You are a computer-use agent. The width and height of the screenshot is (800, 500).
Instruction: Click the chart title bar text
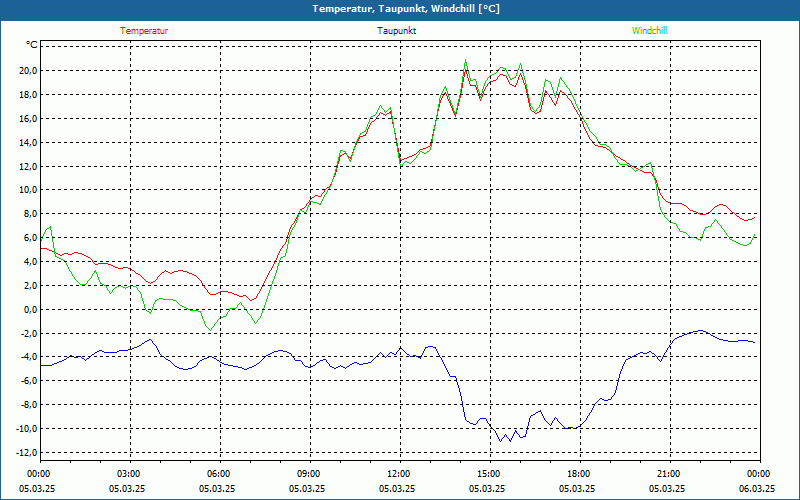click(400, 9)
